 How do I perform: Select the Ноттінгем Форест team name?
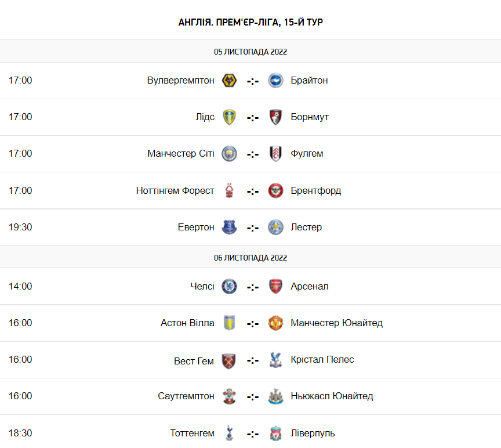pyautogui.click(x=175, y=190)
